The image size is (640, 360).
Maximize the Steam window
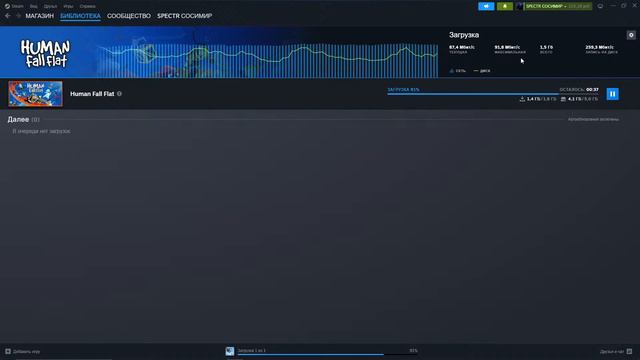(624, 6)
